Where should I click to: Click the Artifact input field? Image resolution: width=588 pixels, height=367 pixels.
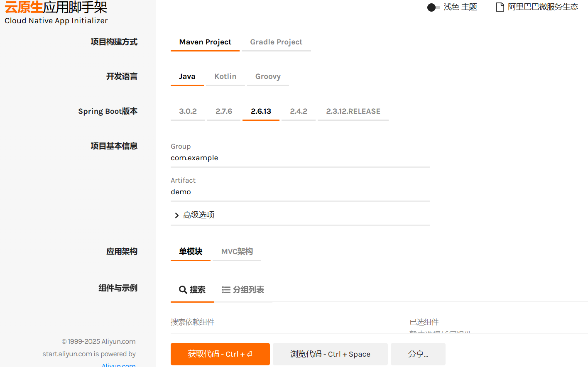click(x=300, y=192)
